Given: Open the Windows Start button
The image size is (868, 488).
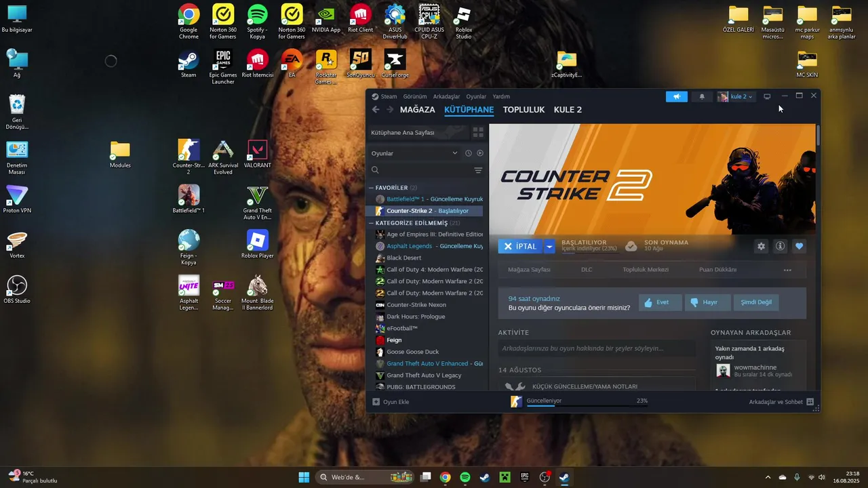Looking at the screenshot, I should click(x=304, y=477).
